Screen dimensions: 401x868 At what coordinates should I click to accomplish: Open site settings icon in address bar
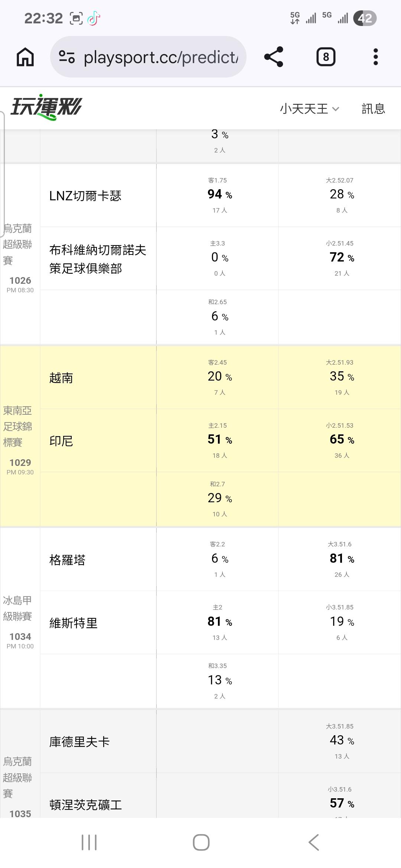tap(67, 57)
